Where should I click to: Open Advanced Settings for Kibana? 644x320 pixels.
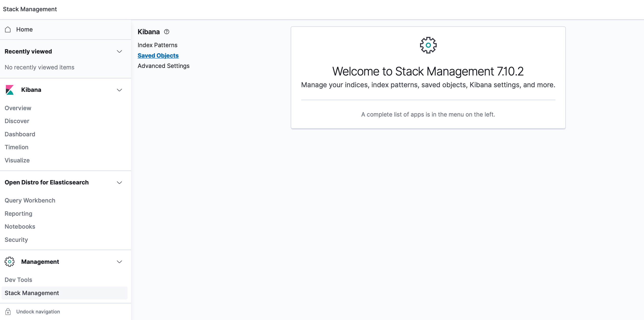[x=164, y=66]
